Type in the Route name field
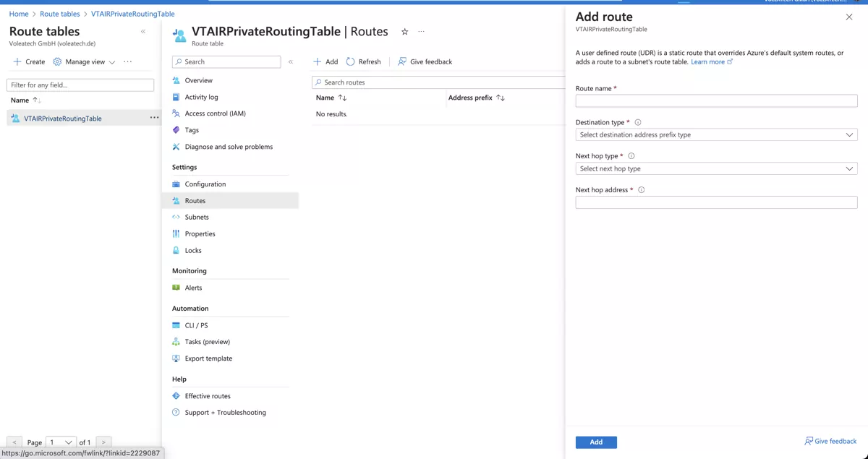The height and width of the screenshot is (459, 868). 715,100
